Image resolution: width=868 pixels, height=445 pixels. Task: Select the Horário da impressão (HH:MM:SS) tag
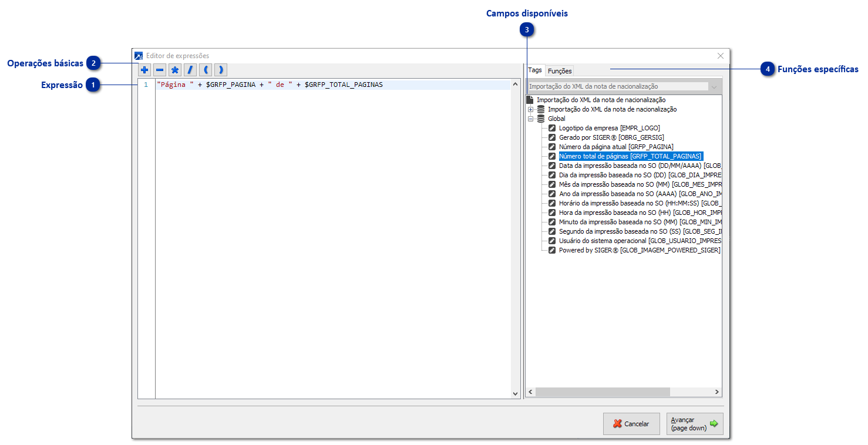tap(640, 203)
